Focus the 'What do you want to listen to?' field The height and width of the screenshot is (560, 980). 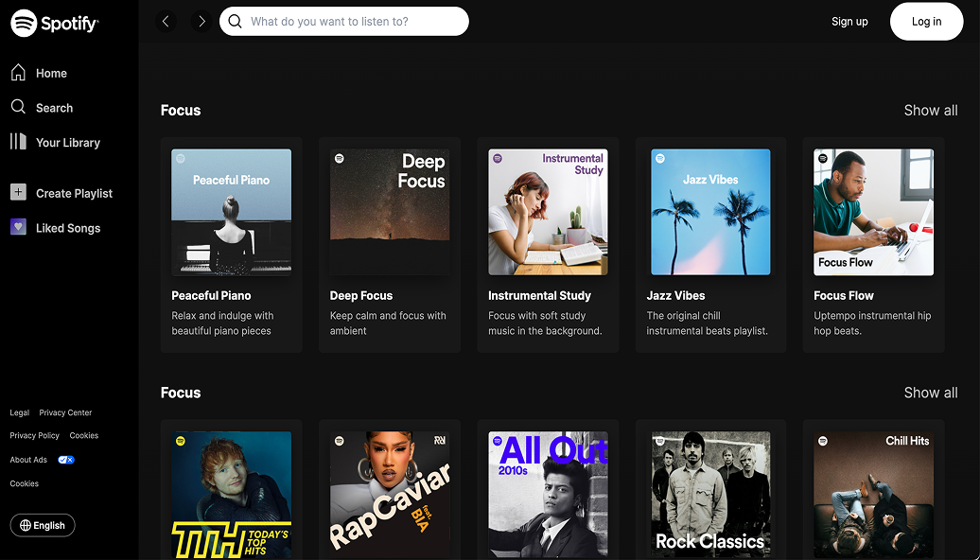343,22
